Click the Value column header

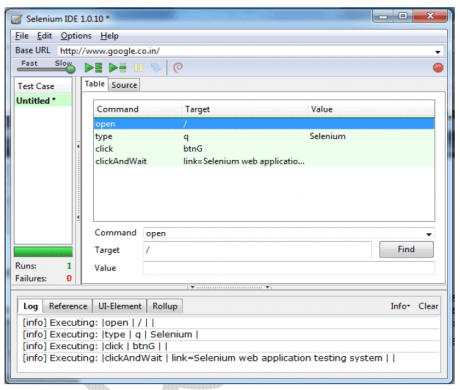pyautogui.click(x=371, y=109)
